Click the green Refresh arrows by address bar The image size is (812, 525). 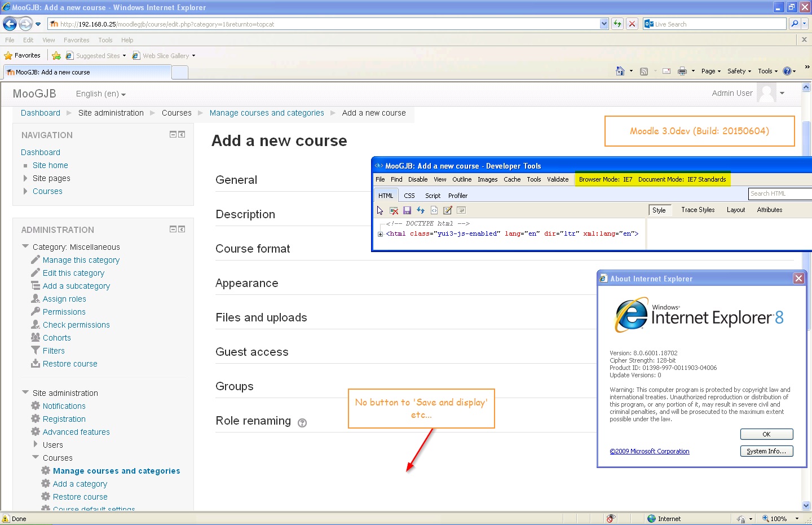617,24
